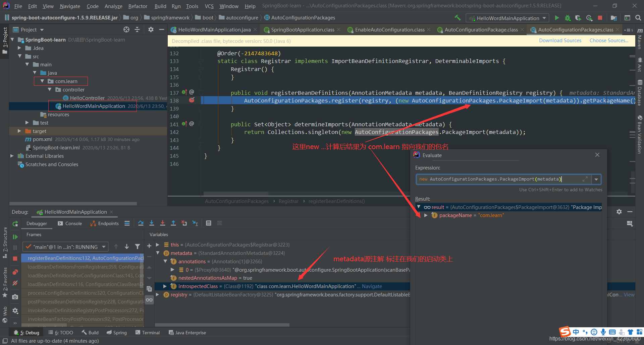Click Run to Cursor icon in debugger
Screen dimensions: 644x345
[x=195, y=223]
